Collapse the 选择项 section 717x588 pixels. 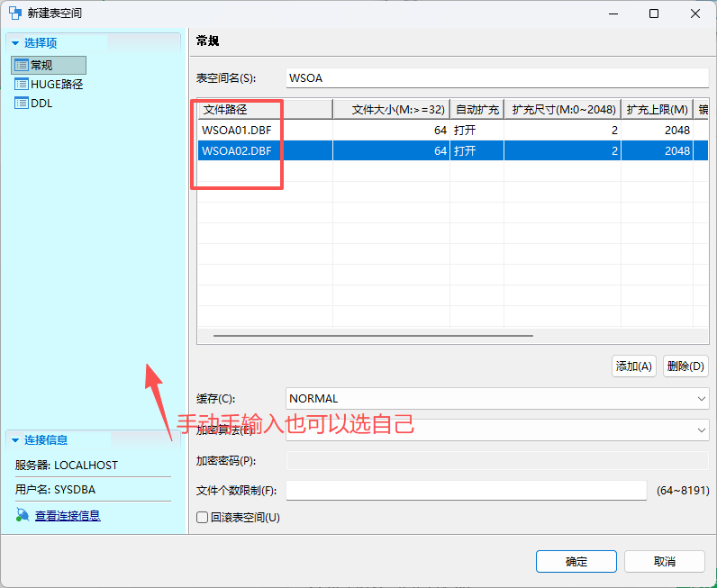pyautogui.click(x=15, y=43)
